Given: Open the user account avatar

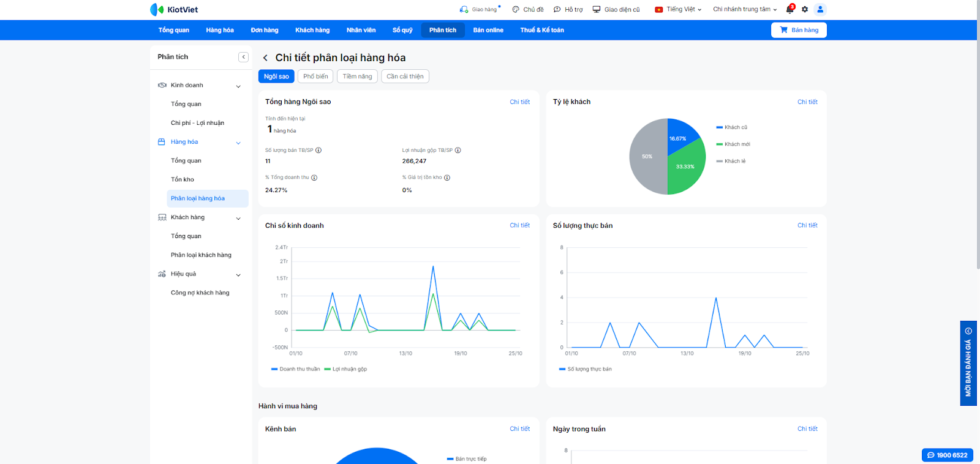Looking at the screenshot, I should click(820, 9).
